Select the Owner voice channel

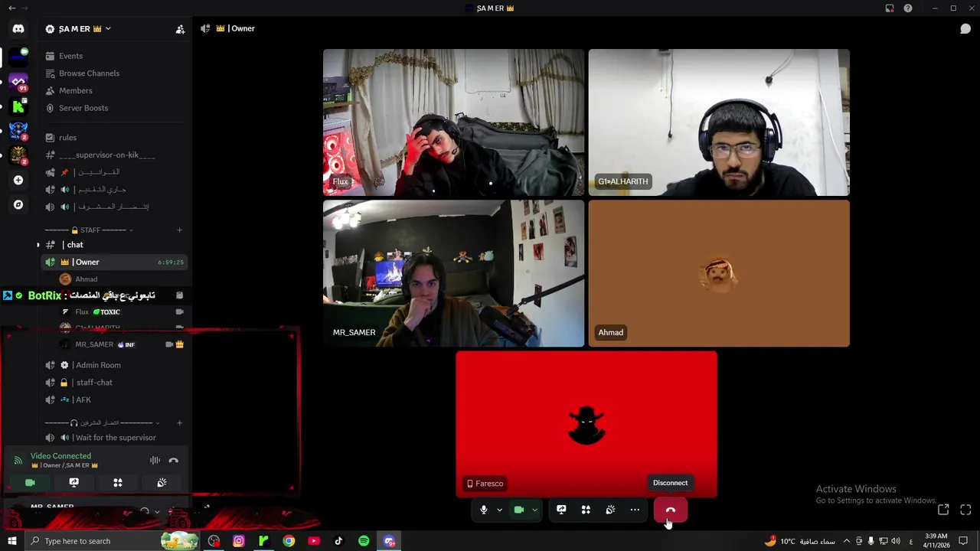click(x=115, y=262)
